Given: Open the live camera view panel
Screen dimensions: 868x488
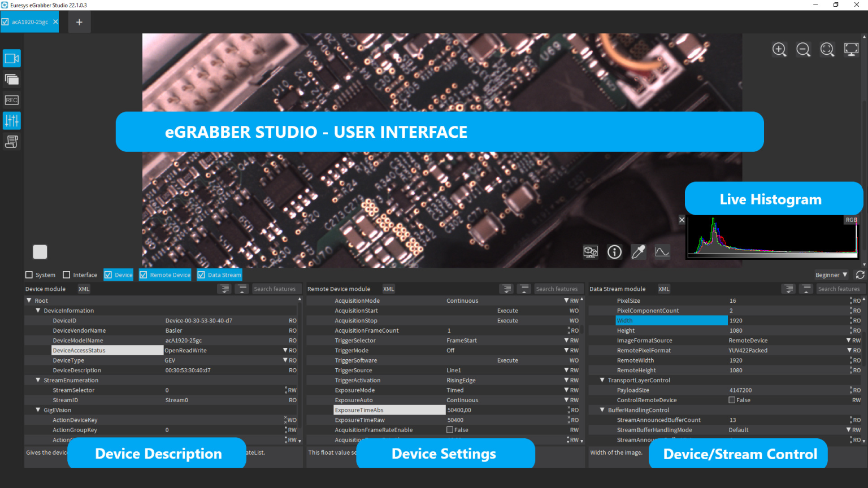Looking at the screenshot, I should tap(12, 58).
